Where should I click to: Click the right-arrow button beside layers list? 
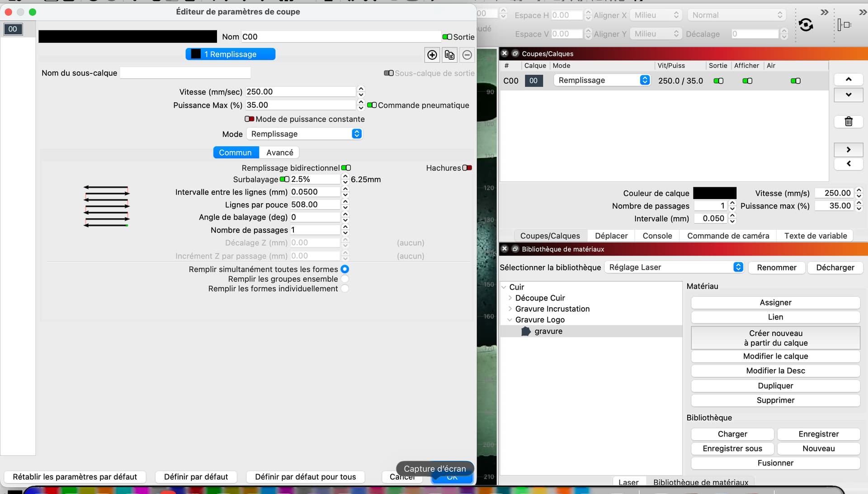(848, 150)
